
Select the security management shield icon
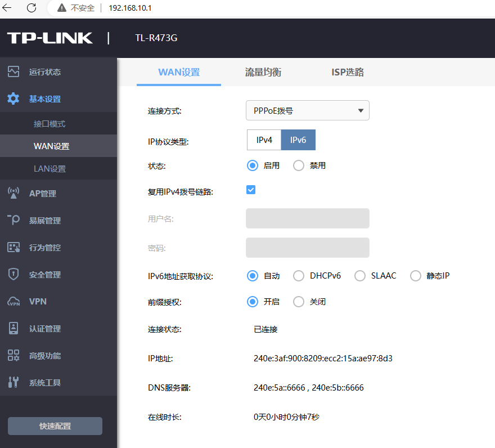tap(13, 275)
